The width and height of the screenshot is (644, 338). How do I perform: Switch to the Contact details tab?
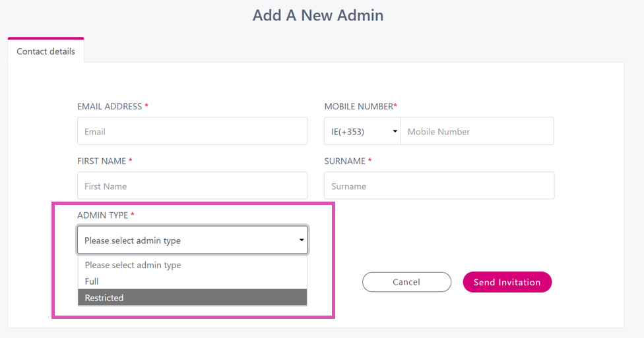tap(46, 51)
